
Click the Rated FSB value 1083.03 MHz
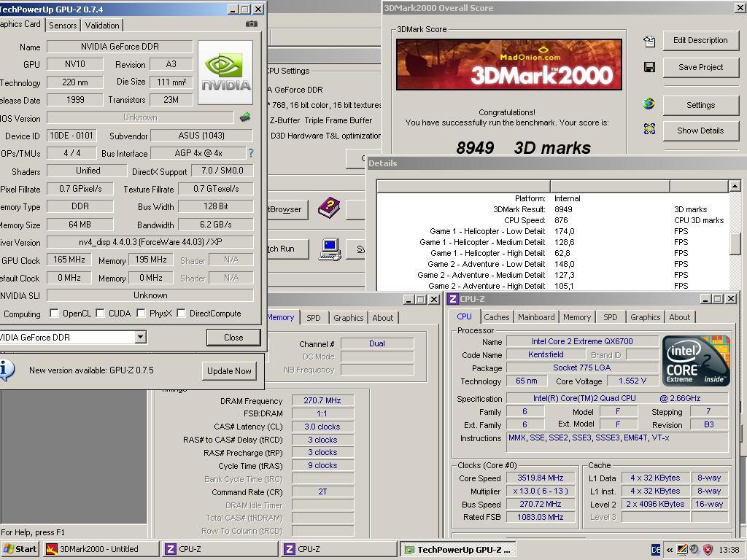click(x=541, y=517)
